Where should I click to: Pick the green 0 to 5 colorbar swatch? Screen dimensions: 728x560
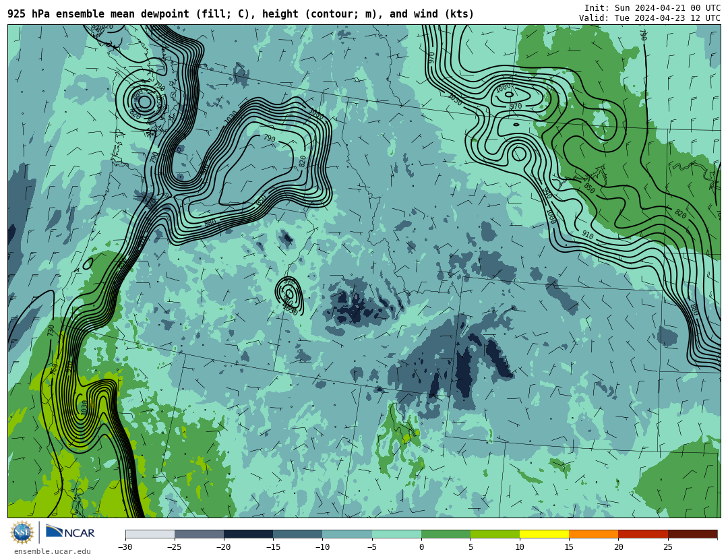(x=446, y=534)
